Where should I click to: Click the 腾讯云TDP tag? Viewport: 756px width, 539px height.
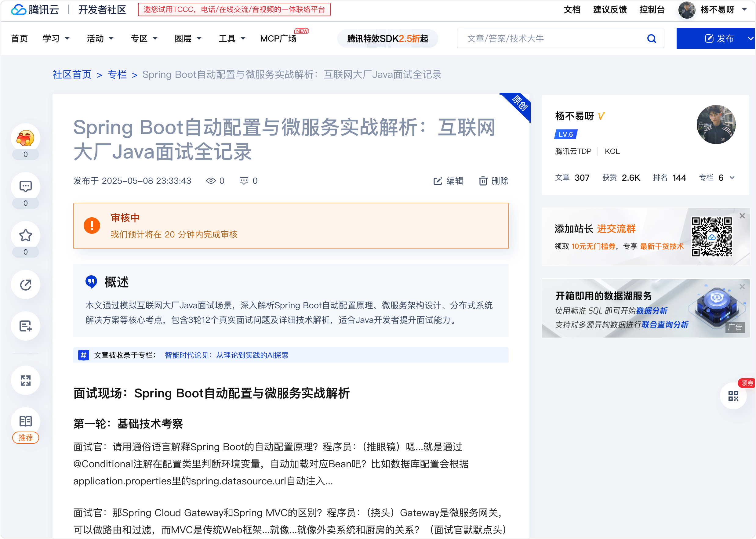573,152
